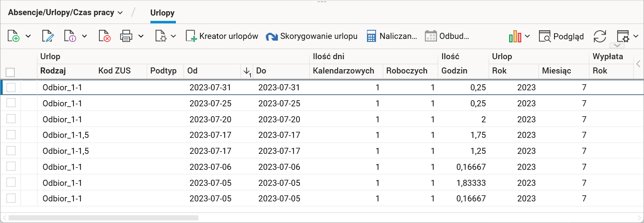Check the row dated 2023-07-20
The height and width of the screenshot is (223, 644).
(11, 119)
